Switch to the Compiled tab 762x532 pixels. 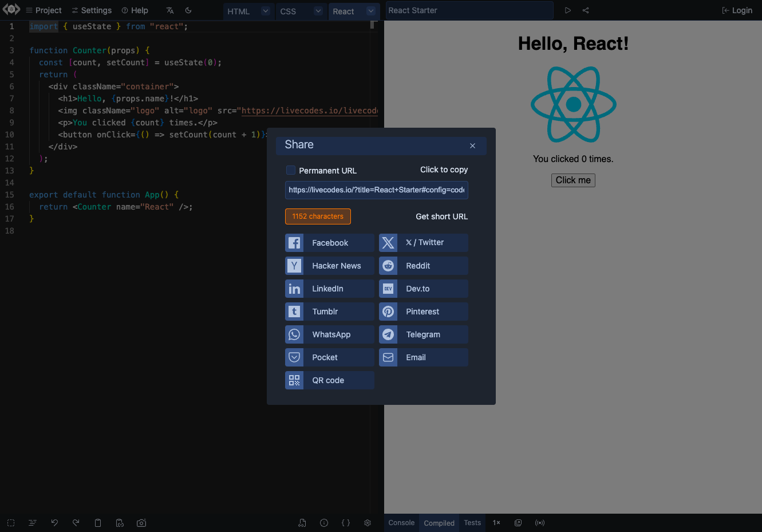tap(439, 523)
